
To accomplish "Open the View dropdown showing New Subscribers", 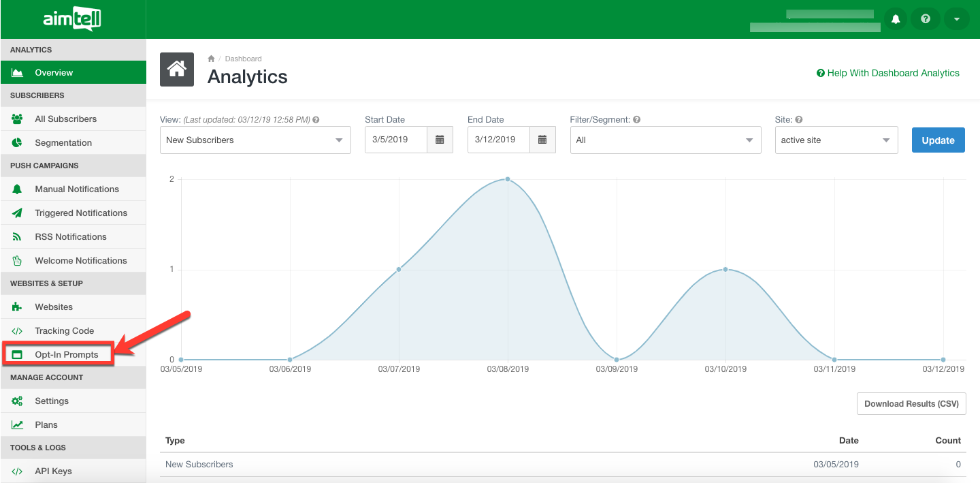I will tap(255, 140).
